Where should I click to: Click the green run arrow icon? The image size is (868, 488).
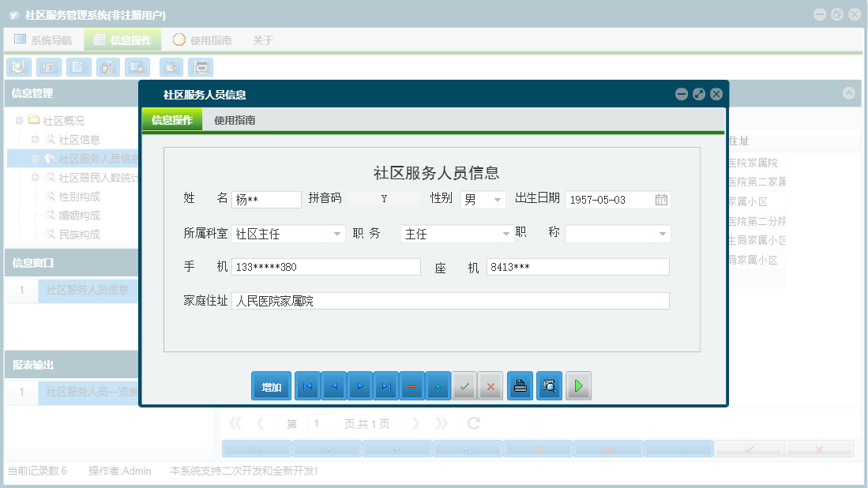coord(578,385)
